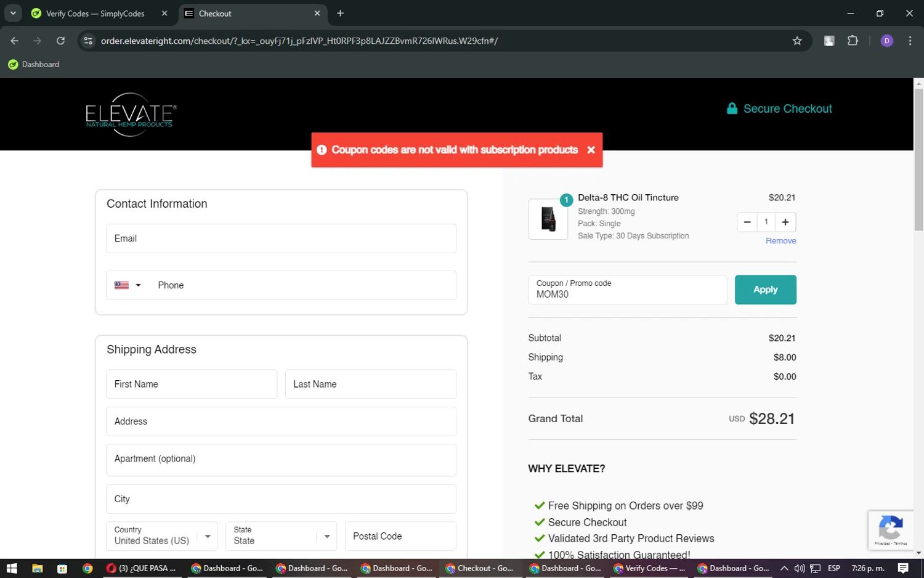This screenshot has width=924, height=578.
Task: Open the Windows Start menu
Action: pyautogui.click(x=12, y=568)
